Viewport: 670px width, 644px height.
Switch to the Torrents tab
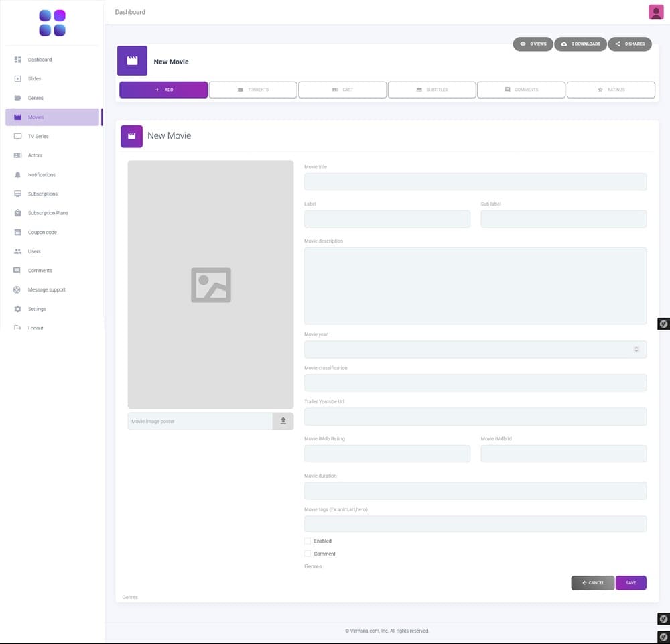point(253,90)
